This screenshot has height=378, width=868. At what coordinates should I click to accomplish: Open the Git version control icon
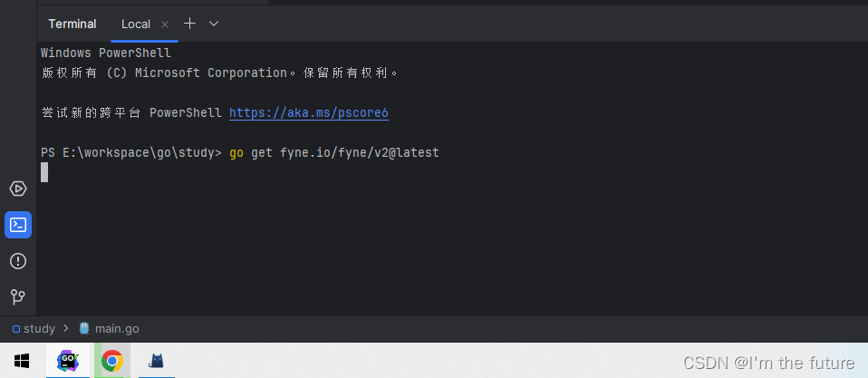[x=18, y=296]
